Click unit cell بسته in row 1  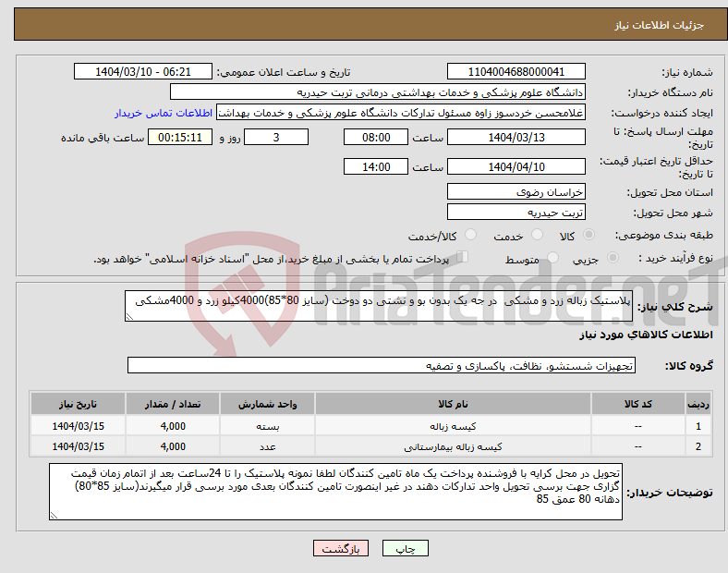pos(267,426)
